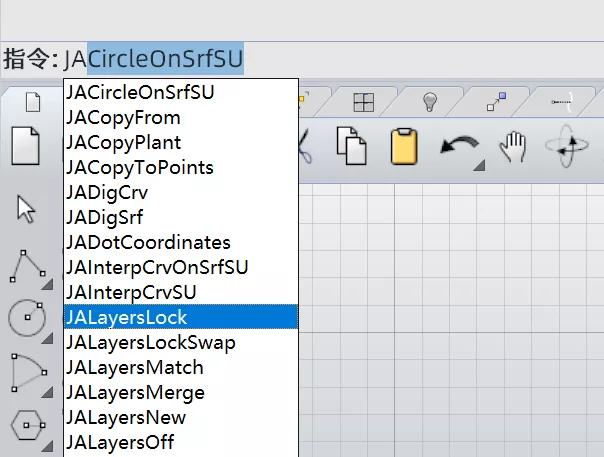Open the Standard toolbar tab with page icon

[x=33, y=102]
